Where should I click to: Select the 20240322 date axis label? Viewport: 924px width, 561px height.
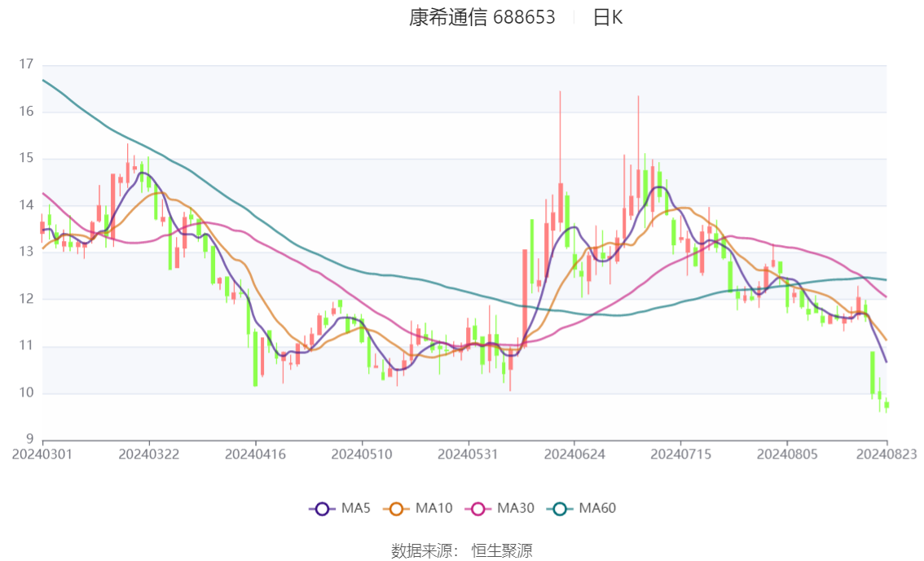click(x=149, y=454)
